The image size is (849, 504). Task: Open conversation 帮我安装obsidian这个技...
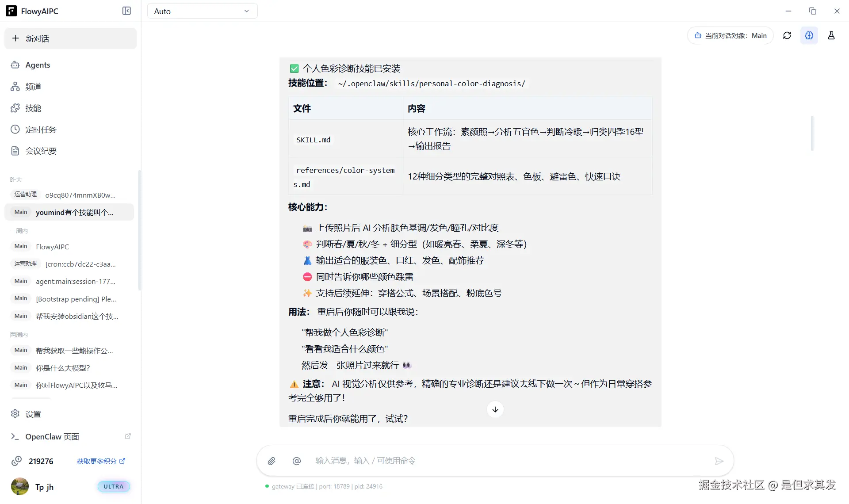tap(76, 316)
